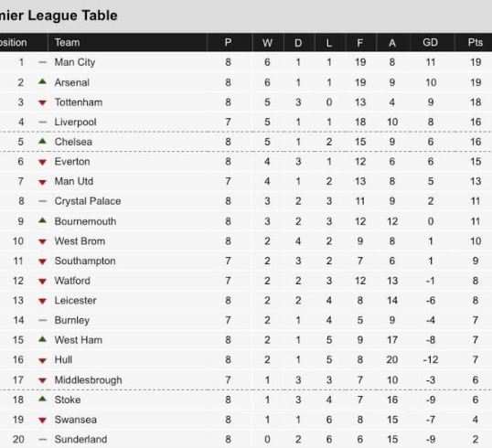Click the no-change dash beside Man City

pyautogui.click(x=42, y=62)
